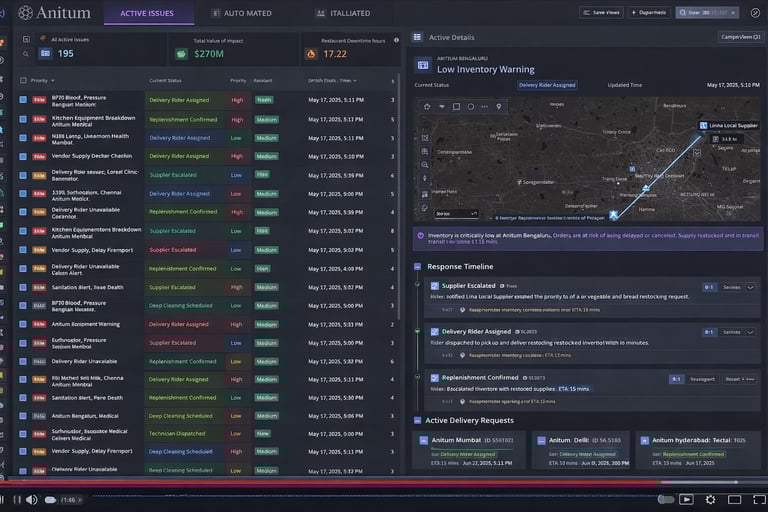Viewport: 768px width, 512px height.
Task: Open the Anitum Mumbai delivery request card
Action: [469, 451]
